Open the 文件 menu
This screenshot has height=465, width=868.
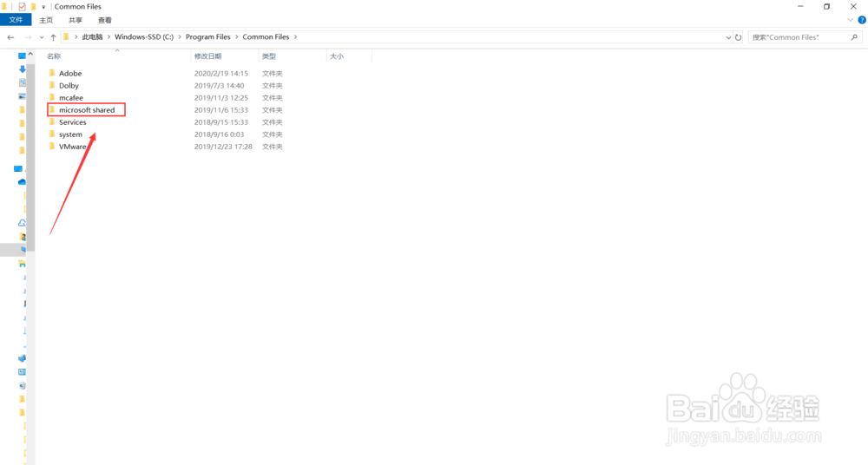coord(16,20)
